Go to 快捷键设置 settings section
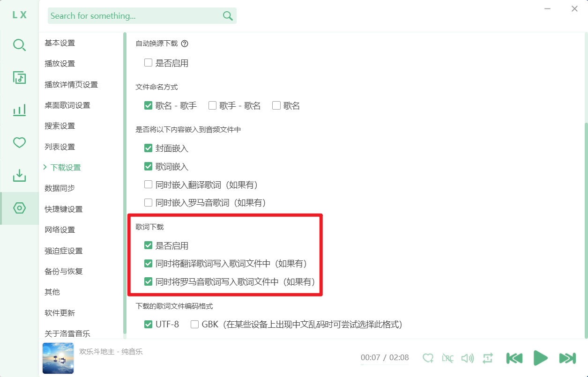 click(64, 209)
